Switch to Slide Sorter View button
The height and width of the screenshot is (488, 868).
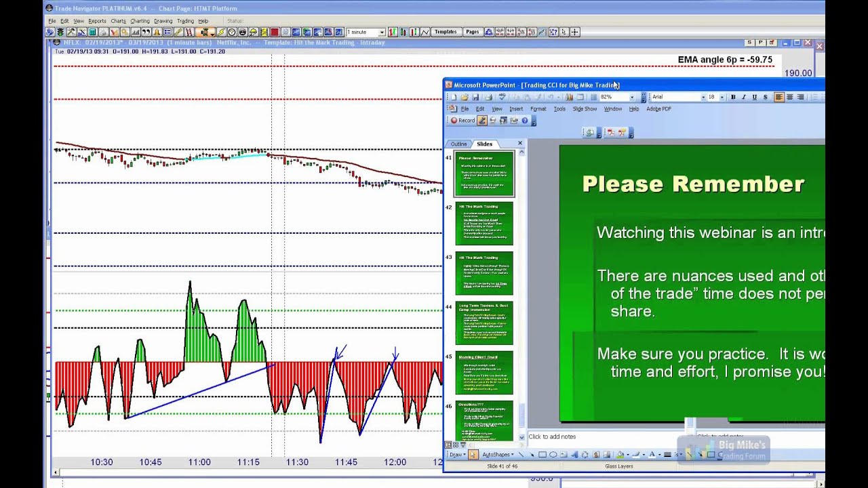click(x=457, y=445)
